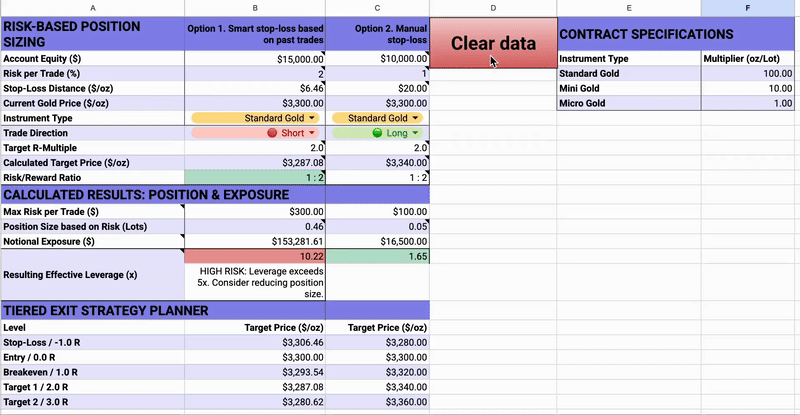Select Option 2 Risk/Reward Ratio cell
This screenshot has width=800, height=415.
[x=377, y=178]
